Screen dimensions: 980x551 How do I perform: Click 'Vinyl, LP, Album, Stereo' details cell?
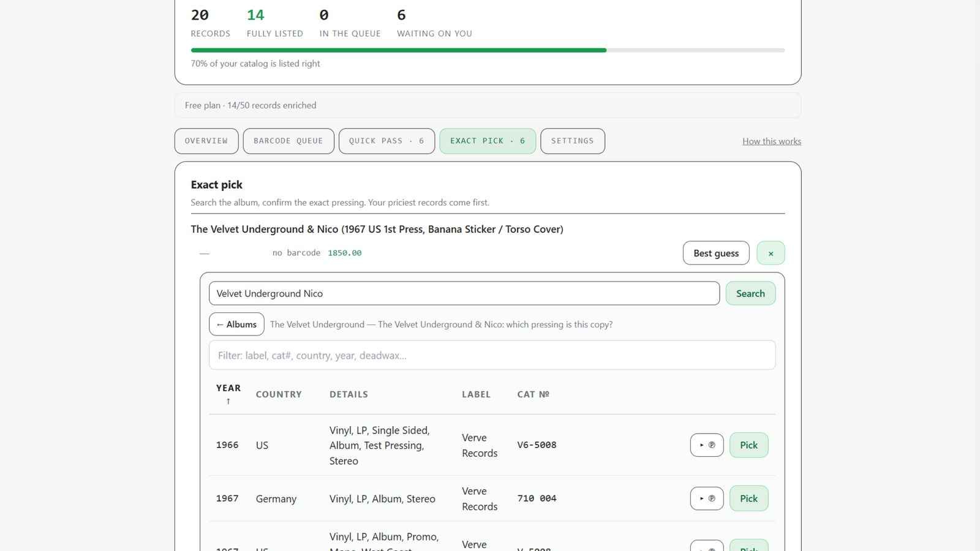tap(382, 499)
